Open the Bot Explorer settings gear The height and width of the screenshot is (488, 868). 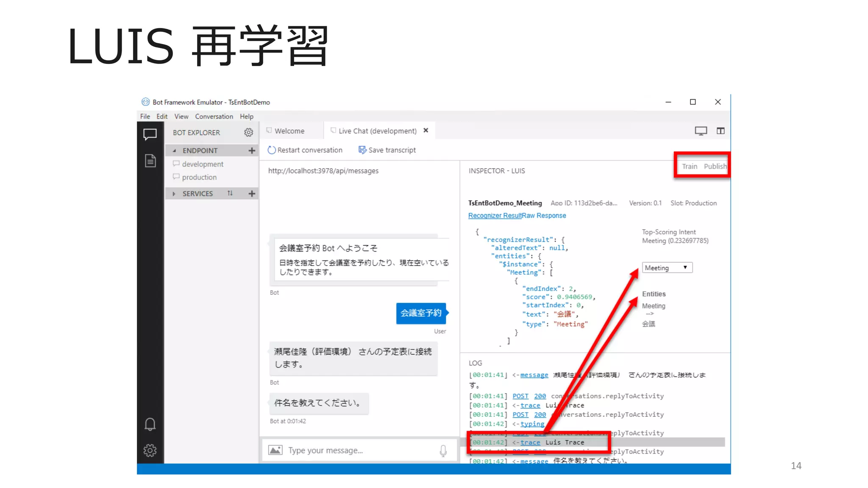(x=248, y=133)
